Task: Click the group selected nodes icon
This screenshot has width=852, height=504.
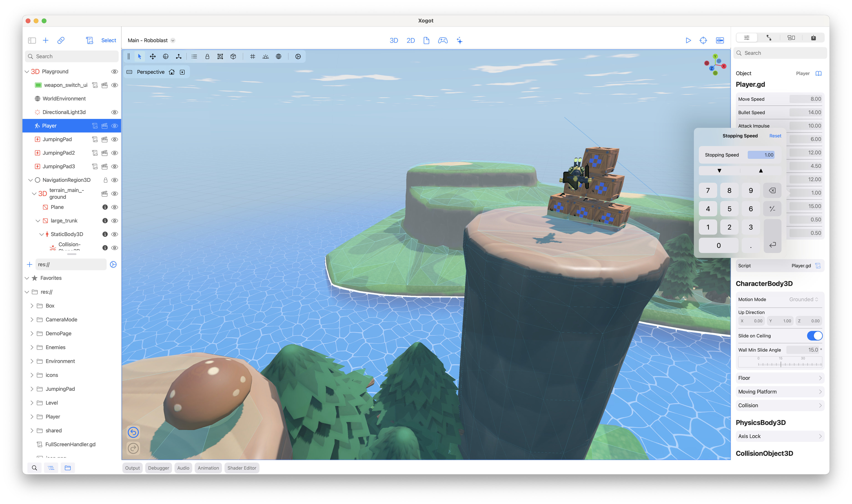Action: [x=220, y=56]
